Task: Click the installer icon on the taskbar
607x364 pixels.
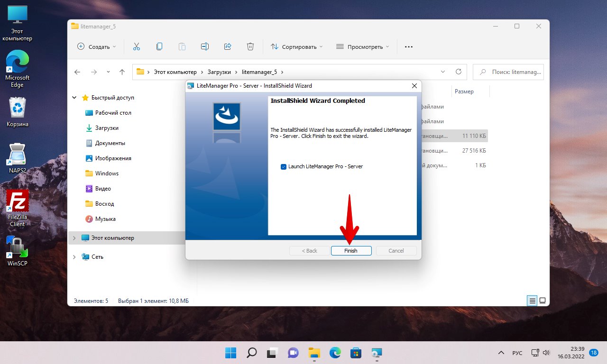Action: pos(377,353)
